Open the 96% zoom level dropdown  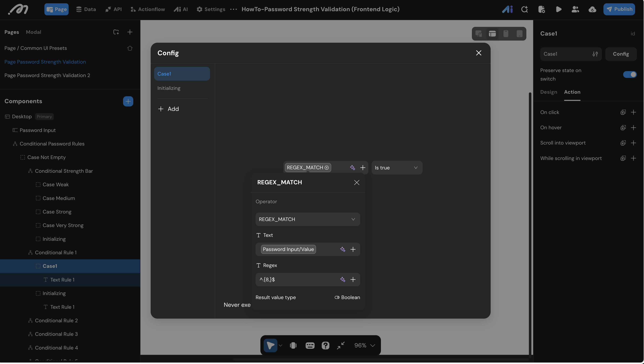(x=364, y=345)
